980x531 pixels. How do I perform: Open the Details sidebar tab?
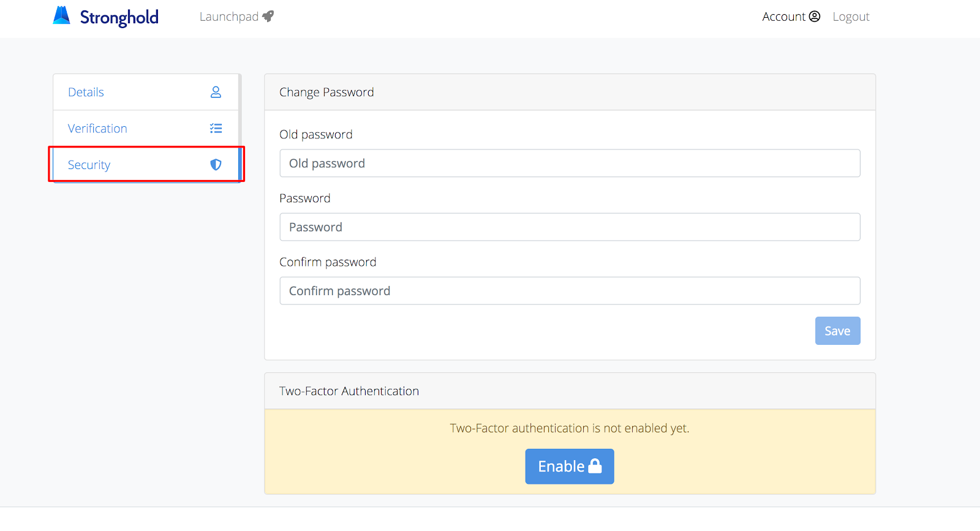(86, 92)
